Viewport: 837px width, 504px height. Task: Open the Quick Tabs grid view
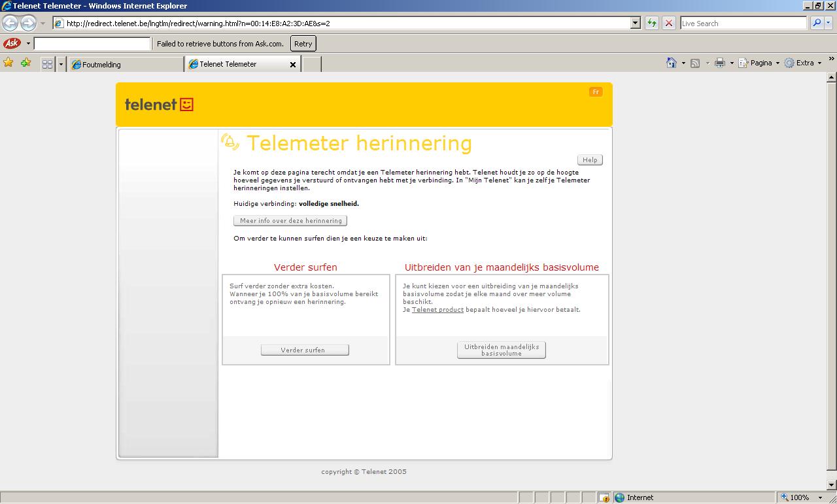(47, 64)
